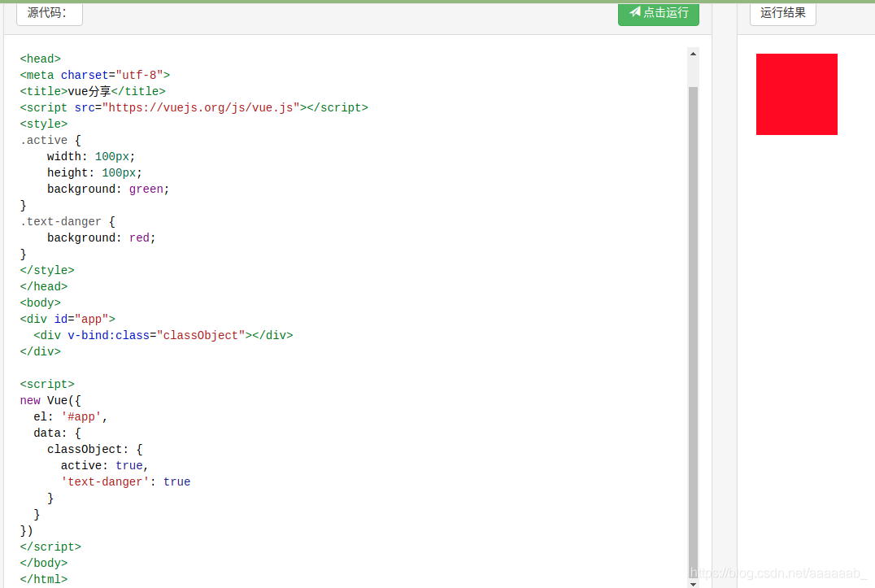Click the "el: '#app'," line
Viewport: 875px width, 588px height.
[x=70, y=416]
